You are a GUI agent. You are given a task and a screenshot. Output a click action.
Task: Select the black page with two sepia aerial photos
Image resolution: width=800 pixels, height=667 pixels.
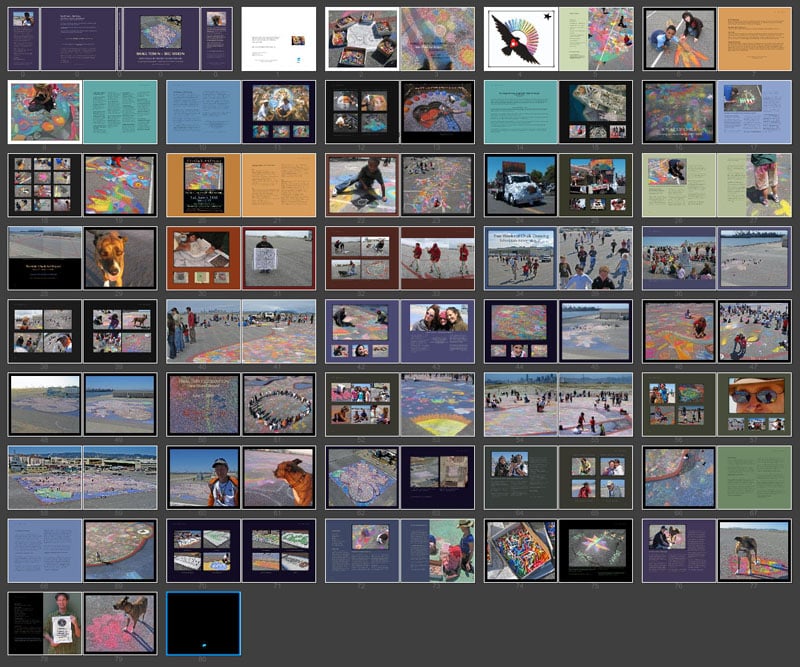click(x=438, y=478)
